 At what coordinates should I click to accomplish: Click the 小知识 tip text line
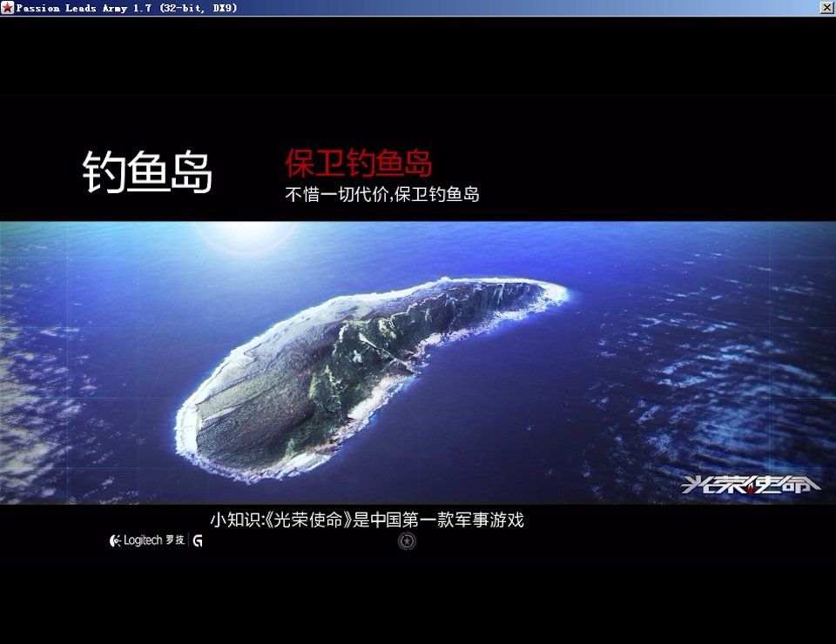click(x=367, y=520)
